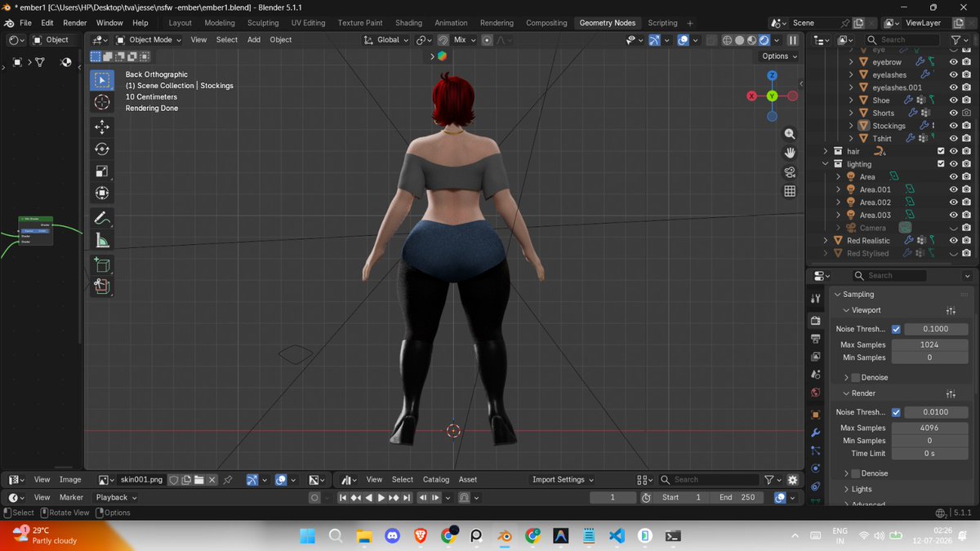The width and height of the screenshot is (980, 551).
Task: Select the Annotate tool
Action: 102,218
